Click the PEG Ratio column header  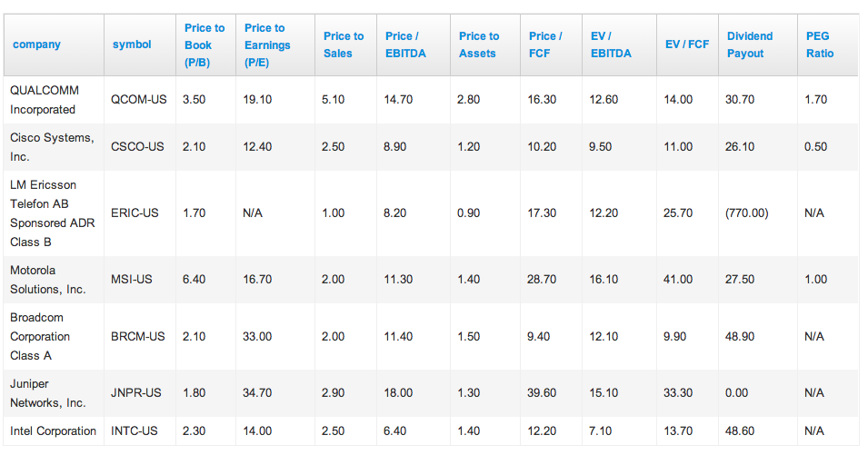point(820,45)
